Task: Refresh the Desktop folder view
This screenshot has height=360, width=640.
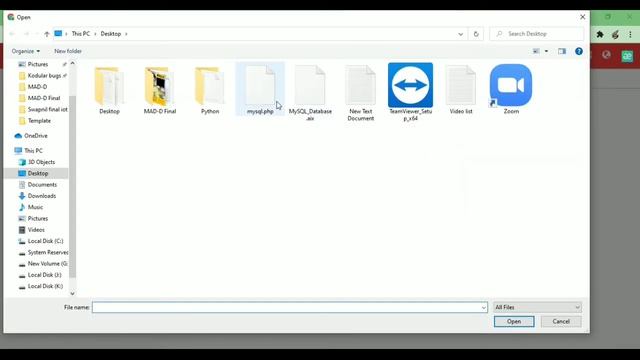Action: point(476,34)
